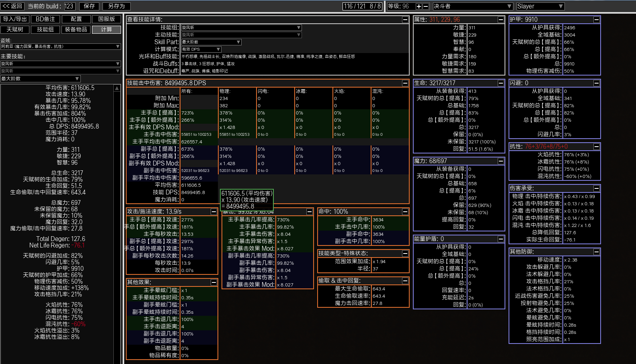Increase character level with the plus button

point(419,6)
